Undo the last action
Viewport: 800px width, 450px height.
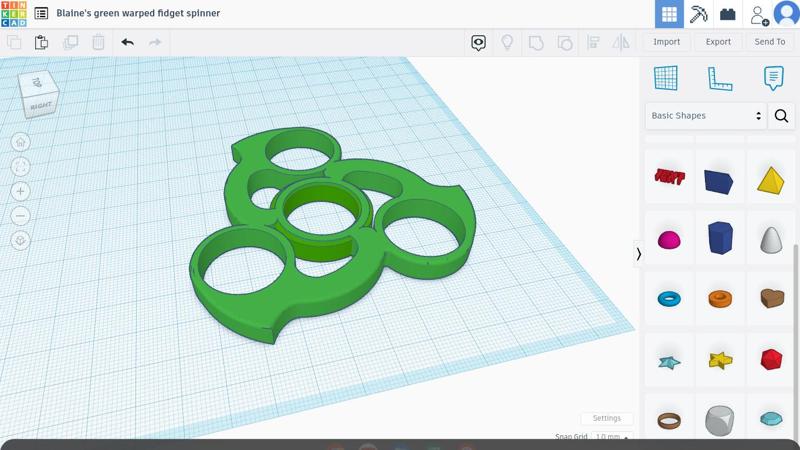128,42
